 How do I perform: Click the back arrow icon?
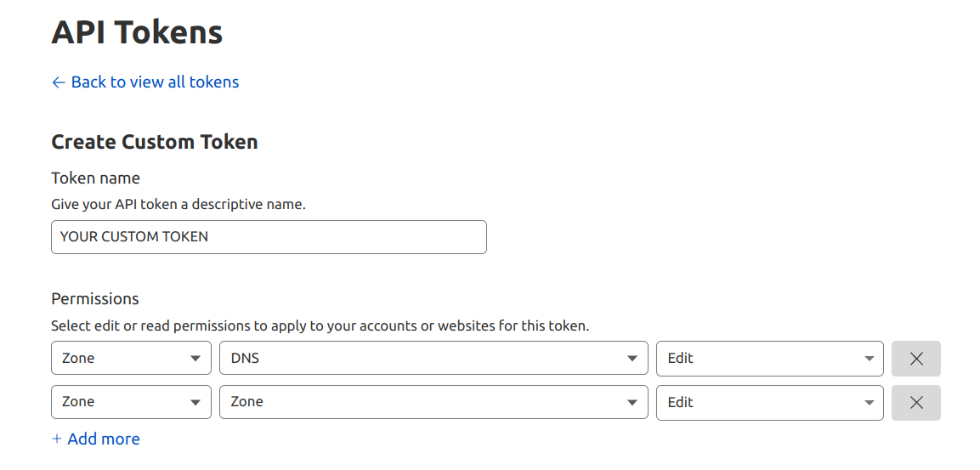58,82
